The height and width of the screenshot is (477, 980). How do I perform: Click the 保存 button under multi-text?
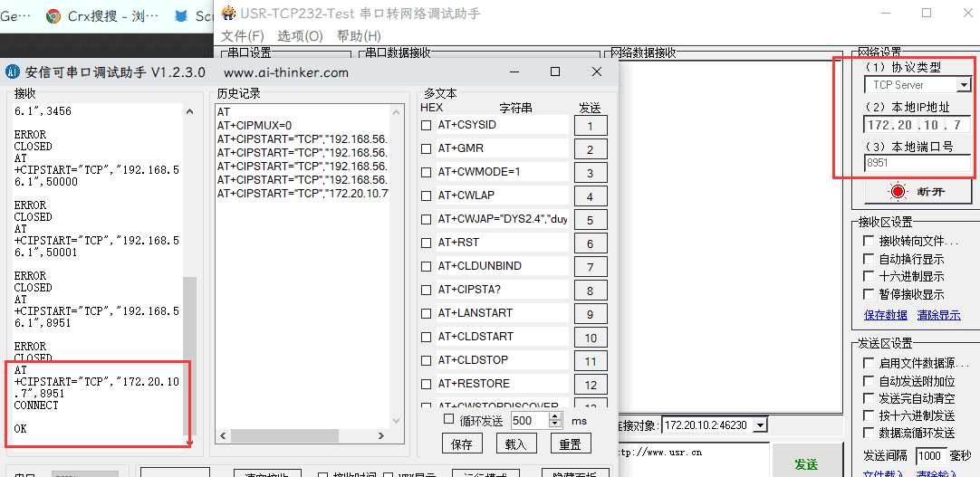click(x=462, y=444)
